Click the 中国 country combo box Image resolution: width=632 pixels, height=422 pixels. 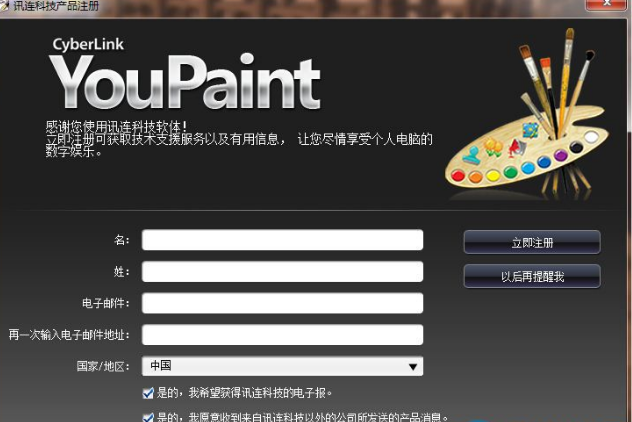282,366
